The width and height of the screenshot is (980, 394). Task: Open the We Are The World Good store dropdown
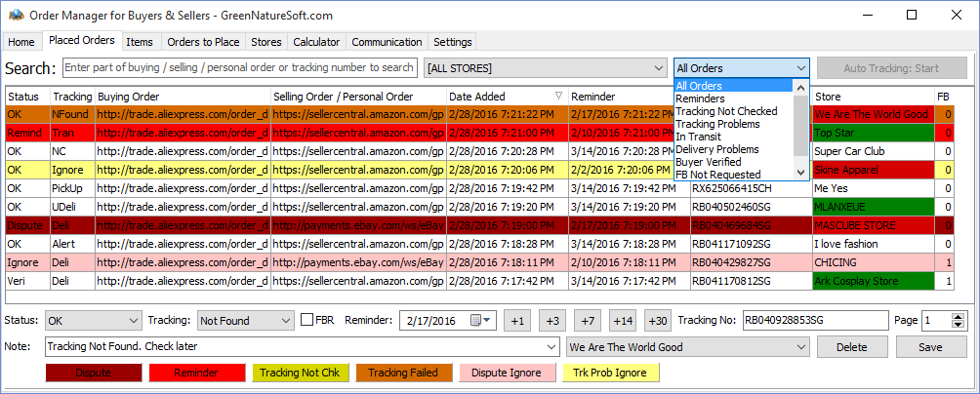688,347
